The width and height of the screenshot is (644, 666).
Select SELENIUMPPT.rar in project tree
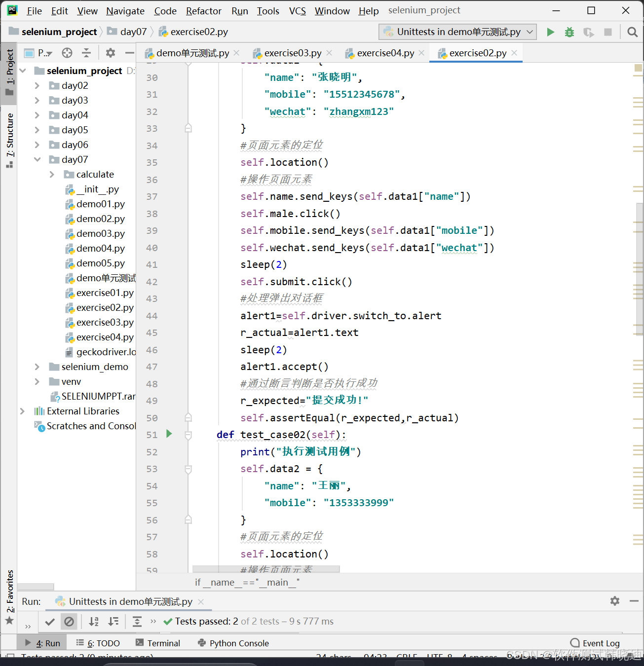click(93, 396)
